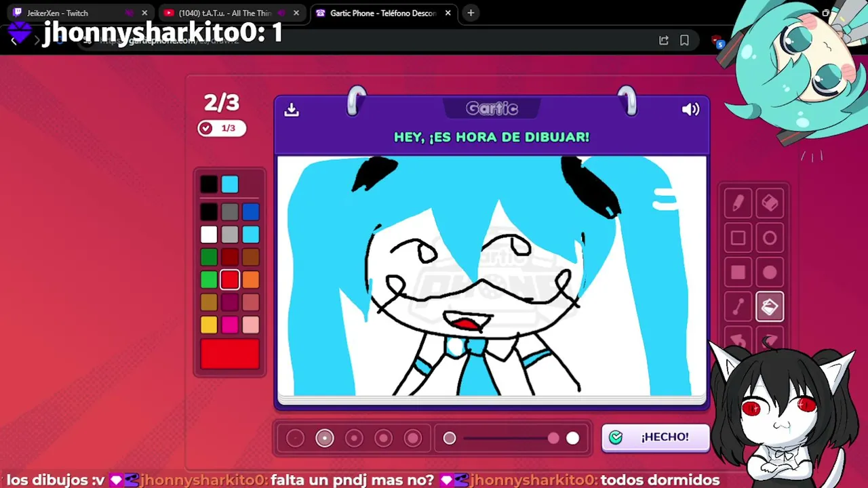Close the t.A.T.u. YouTube tab
Image resolution: width=868 pixels, height=488 pixels.
296,13
